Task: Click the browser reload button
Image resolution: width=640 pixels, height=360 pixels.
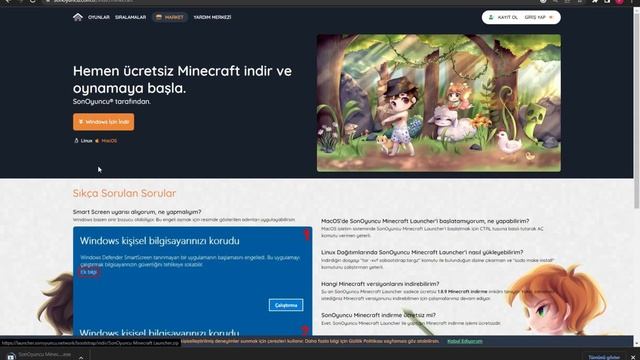Action: [x=32, y=2]
